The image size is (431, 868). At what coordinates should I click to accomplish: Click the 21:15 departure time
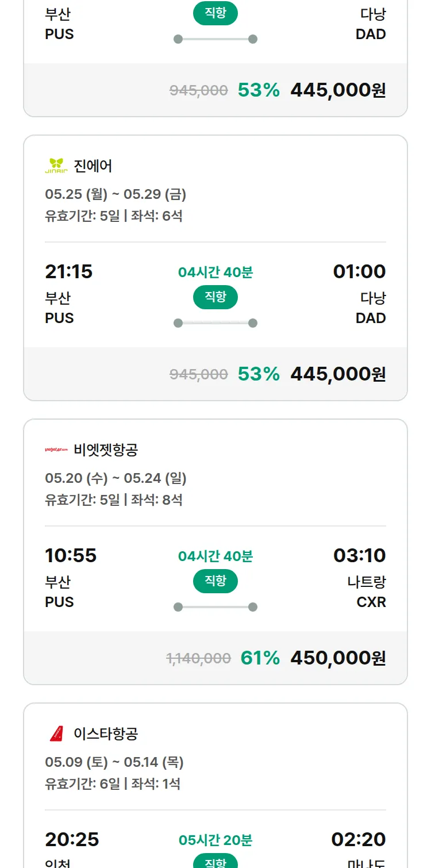[69, 271]
